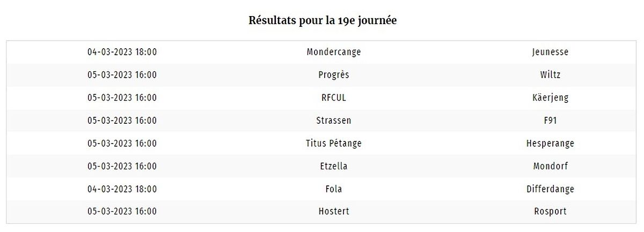Click the Strassen team name
The height and width of the screenshot is (232, 644).
pos(334,121)
